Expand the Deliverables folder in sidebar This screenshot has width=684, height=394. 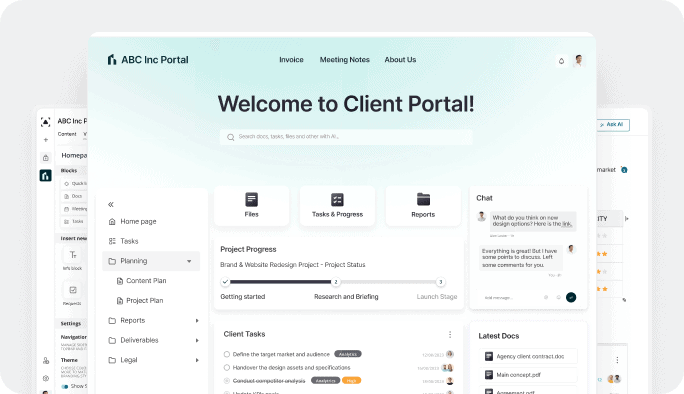(197, 340)
